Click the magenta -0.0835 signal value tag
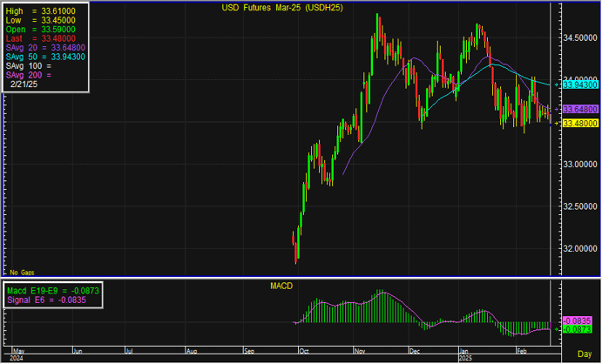The image size is (602, 364). click(576, 320)
